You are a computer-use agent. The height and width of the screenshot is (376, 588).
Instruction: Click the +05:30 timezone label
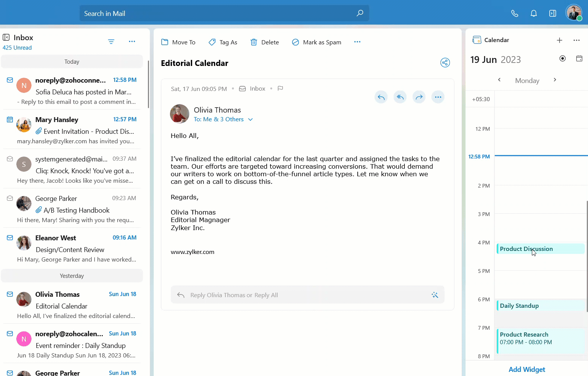click(481, 99)
